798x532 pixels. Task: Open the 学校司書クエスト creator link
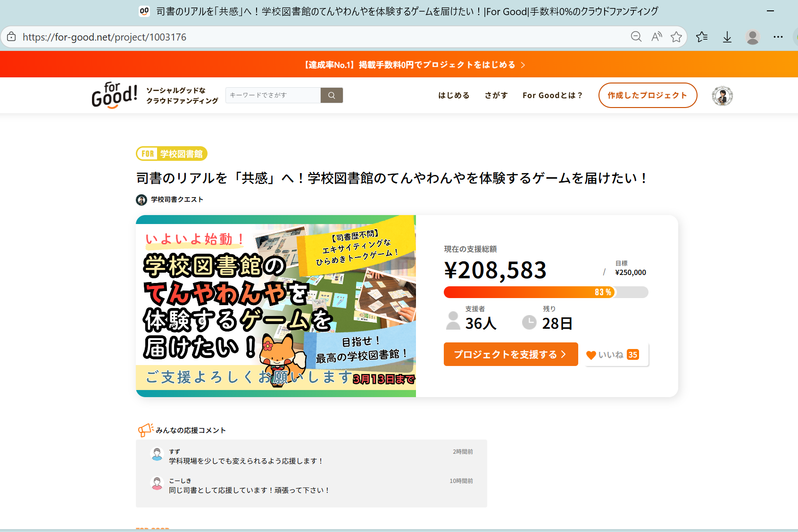click(x=177, y=199)
